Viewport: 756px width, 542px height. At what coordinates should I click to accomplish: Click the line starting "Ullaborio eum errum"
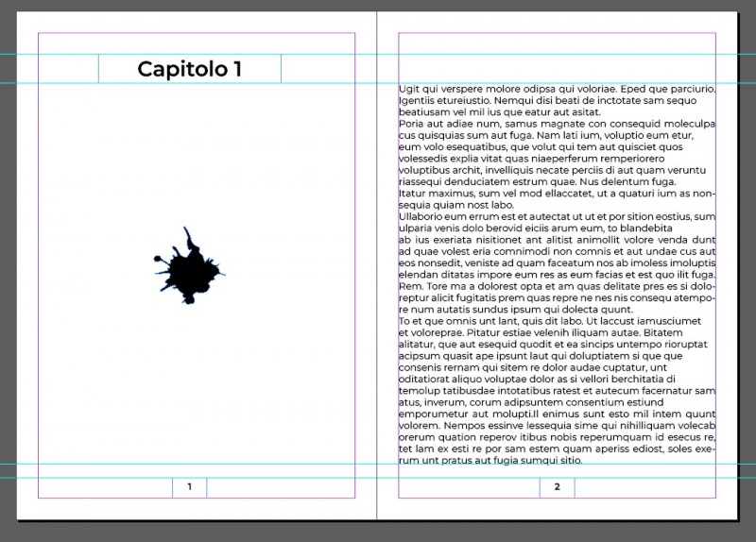pos(557,217)
